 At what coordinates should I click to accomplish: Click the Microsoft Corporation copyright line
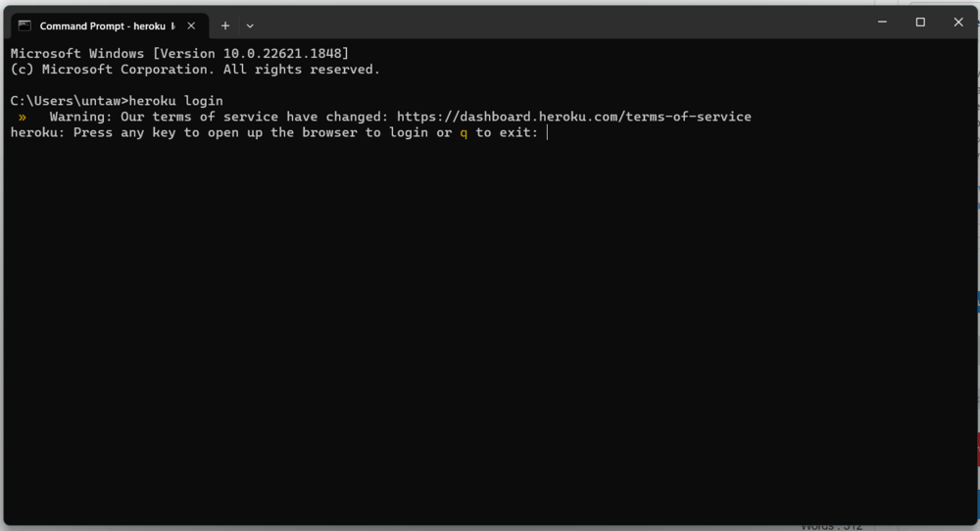194,70
